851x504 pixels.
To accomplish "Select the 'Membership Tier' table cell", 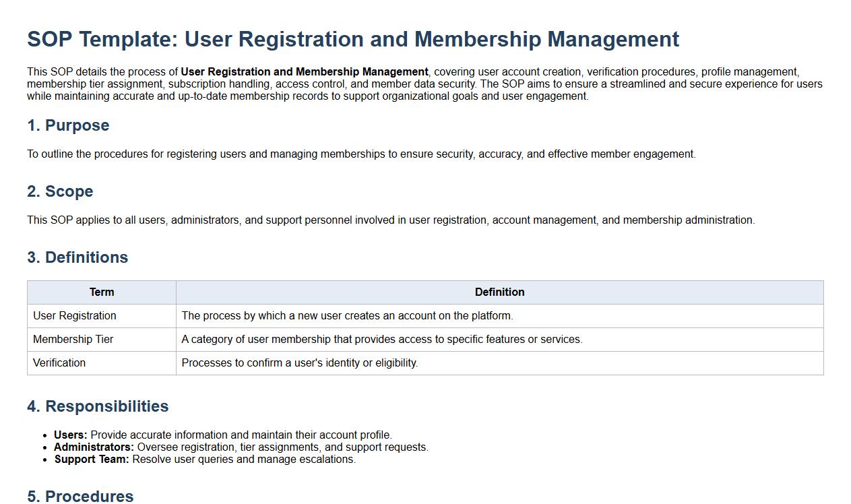I will [73, 340].
